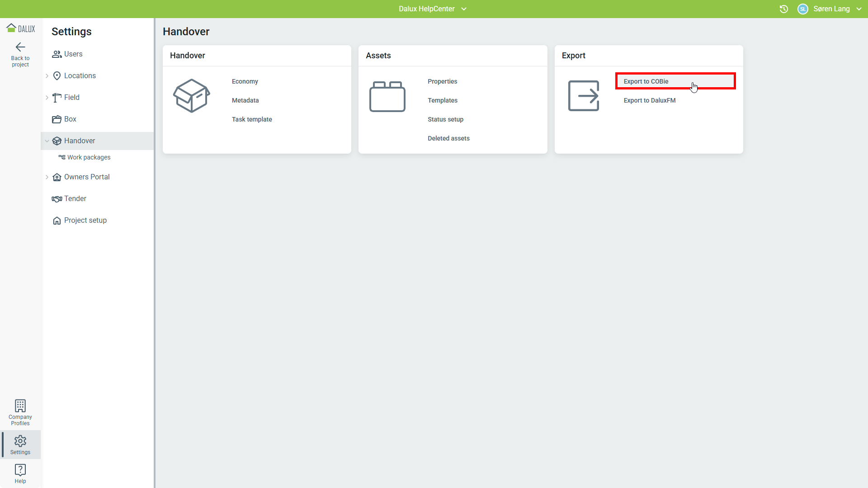Viewport: 868px width, 488px height.
Task: Click the Back to project arrow icon
Action: [20, 47]
